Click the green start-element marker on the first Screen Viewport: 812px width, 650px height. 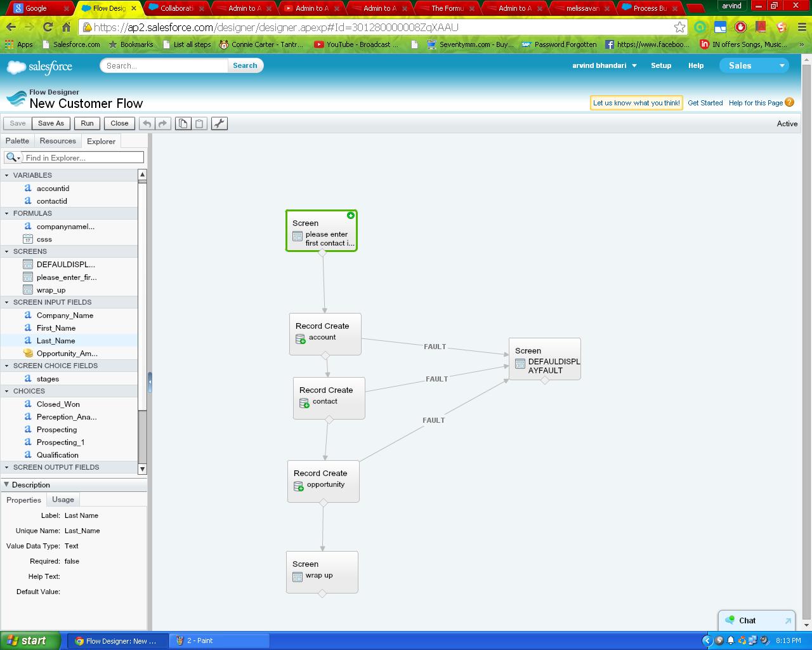click(x=351, y=216)
